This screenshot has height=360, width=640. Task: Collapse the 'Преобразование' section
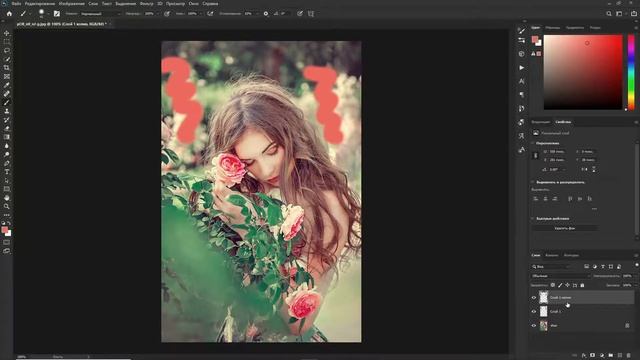(533, 143)
